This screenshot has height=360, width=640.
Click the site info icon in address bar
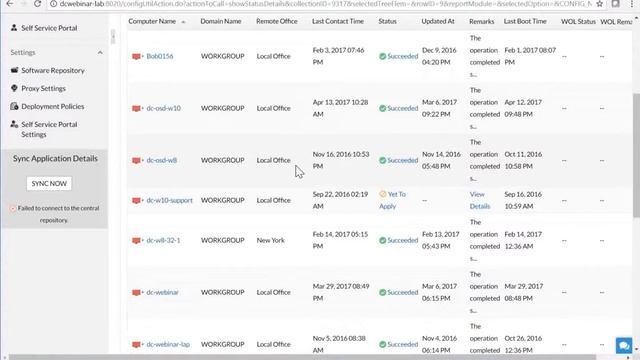(x=53, y=4)
